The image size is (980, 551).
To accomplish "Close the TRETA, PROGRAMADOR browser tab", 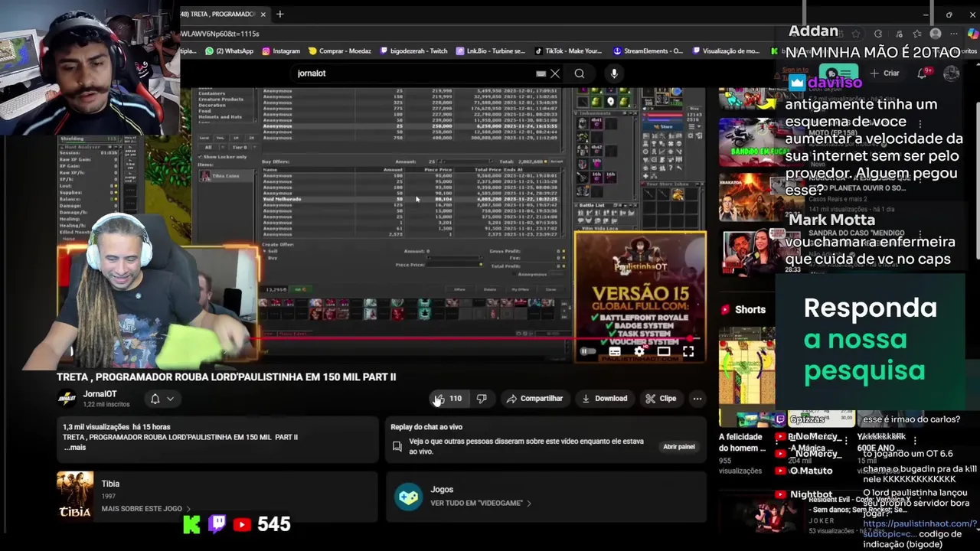I will tap(263, 14).
